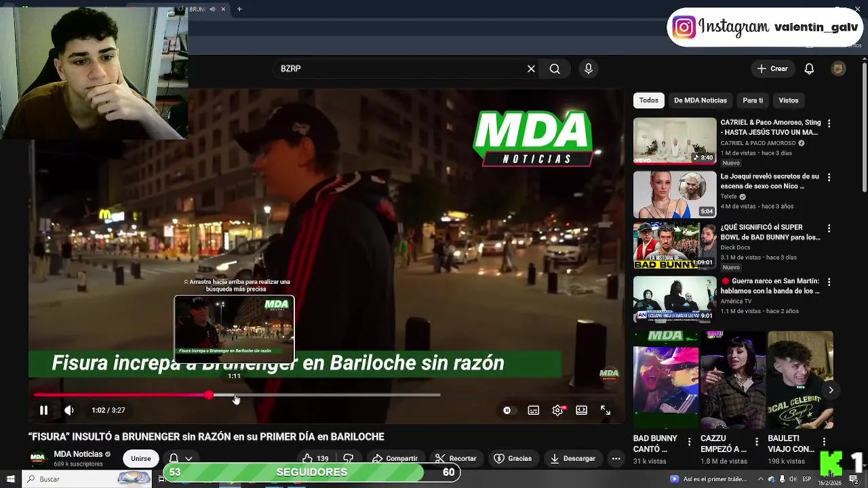The width and height of the screenshot is (868, 488).
Task: Switch to theater mode icon
Action: coord(581,410)
